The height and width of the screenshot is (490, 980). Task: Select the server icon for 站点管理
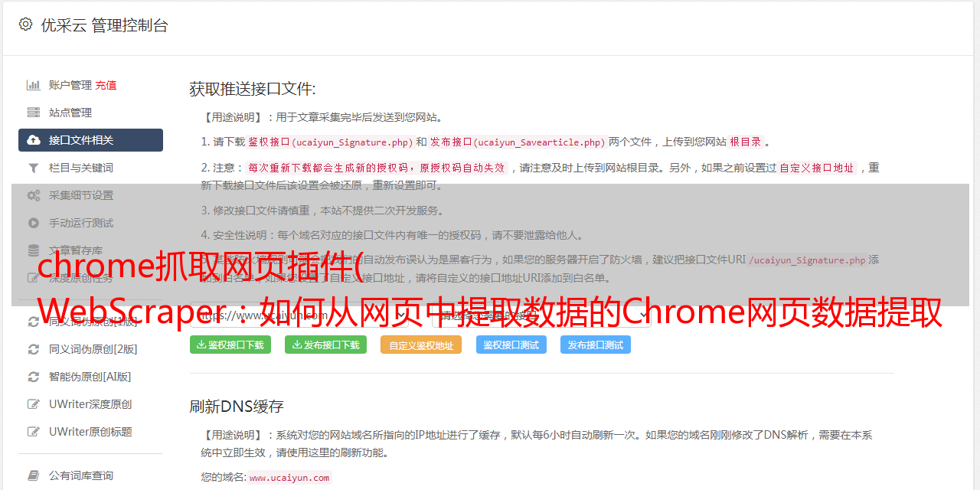(34, 113)
